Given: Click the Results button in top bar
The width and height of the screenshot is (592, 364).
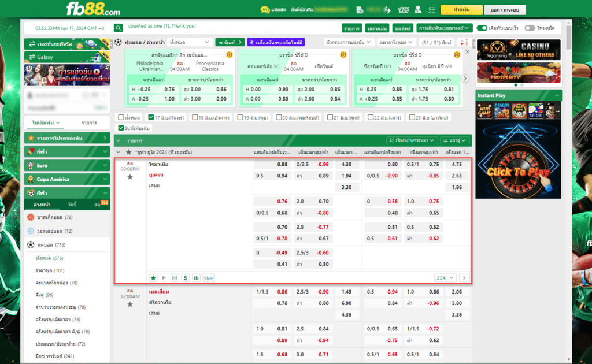Looking at the screenshot, I should [402, 28].
